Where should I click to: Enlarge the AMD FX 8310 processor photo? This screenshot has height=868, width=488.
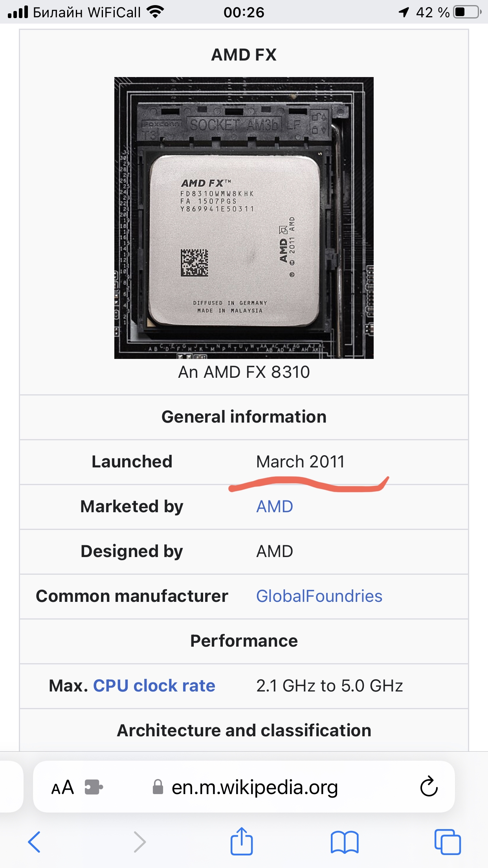(244, 218)
